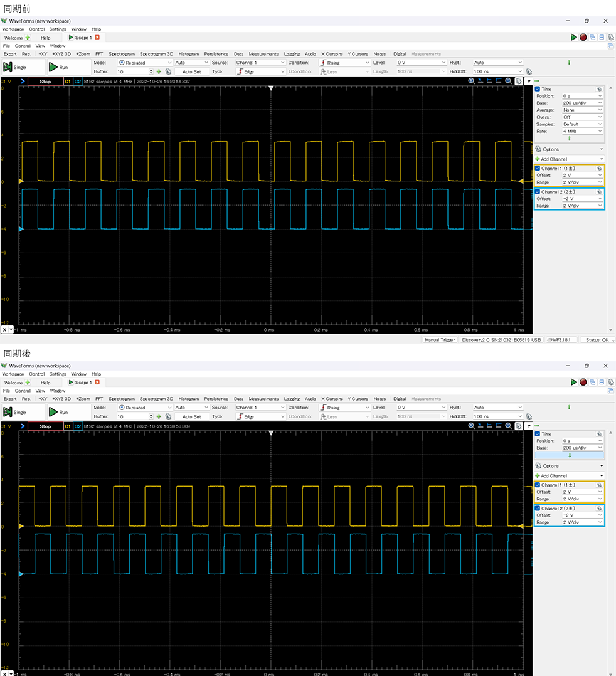Click Options gear in upper window side panel
The height and width of the screenshot is (676, 616).
(538, 149)
